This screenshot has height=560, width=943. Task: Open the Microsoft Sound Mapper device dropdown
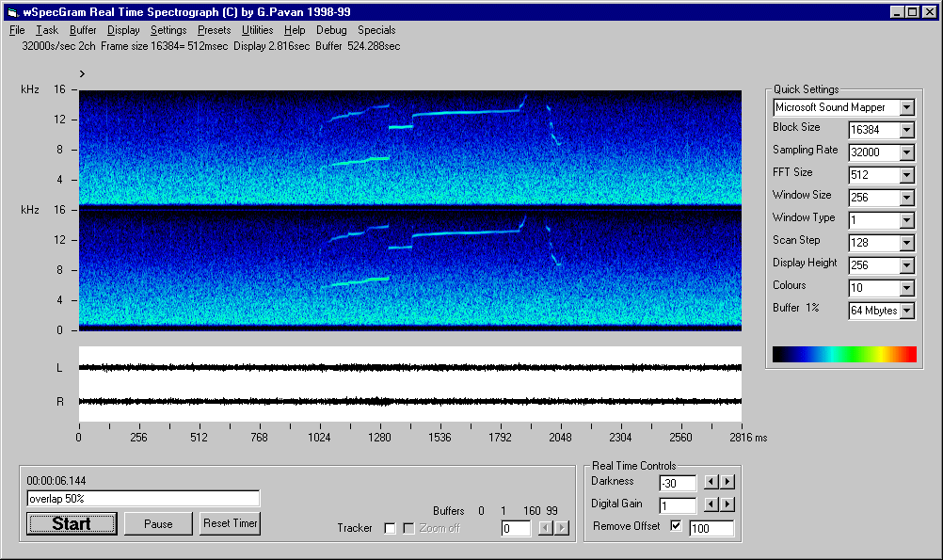[907, 107]
